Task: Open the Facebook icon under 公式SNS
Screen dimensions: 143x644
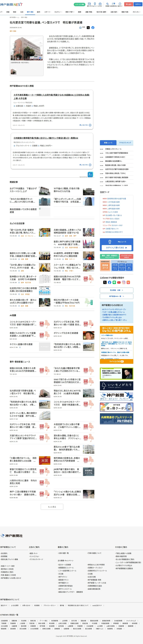Action: tap(109, 282)
